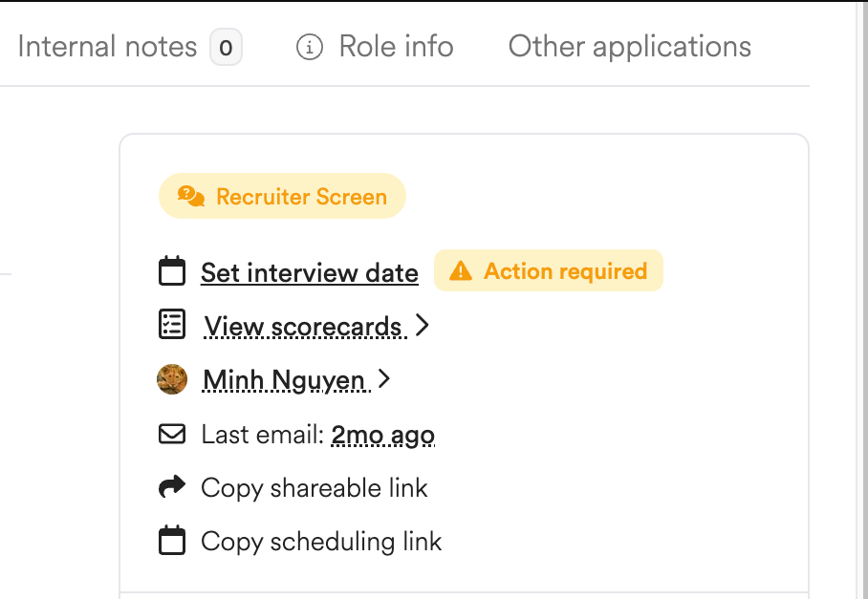Expand the chevron next to Minh Nguyen
This screenshot has height=599, width=868.
point(383,379)
